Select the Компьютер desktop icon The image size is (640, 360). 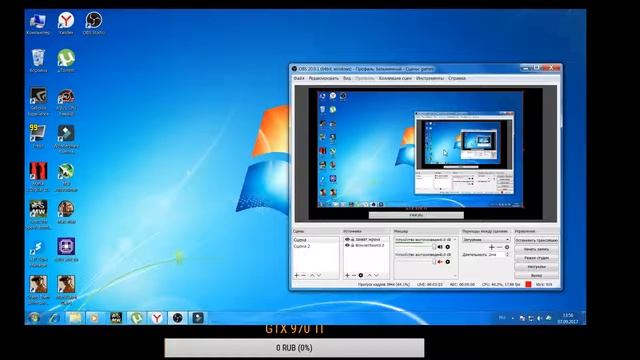38,23
